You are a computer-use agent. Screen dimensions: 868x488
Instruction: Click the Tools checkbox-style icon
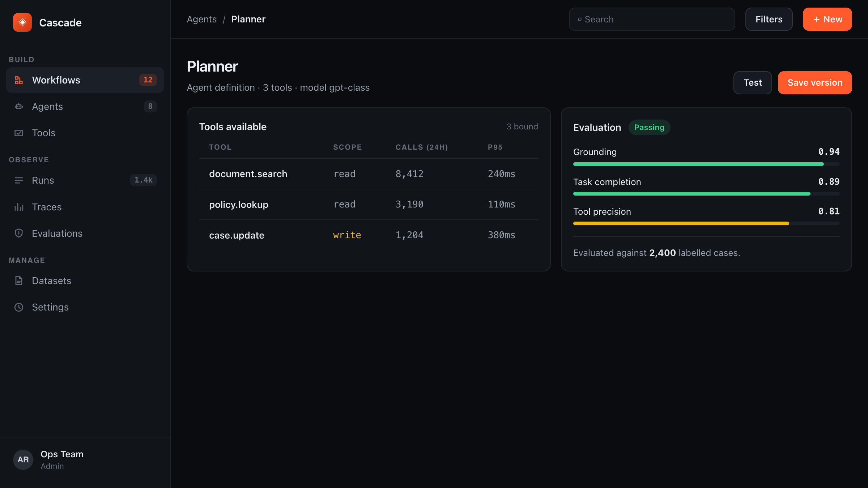coord(19,133)
